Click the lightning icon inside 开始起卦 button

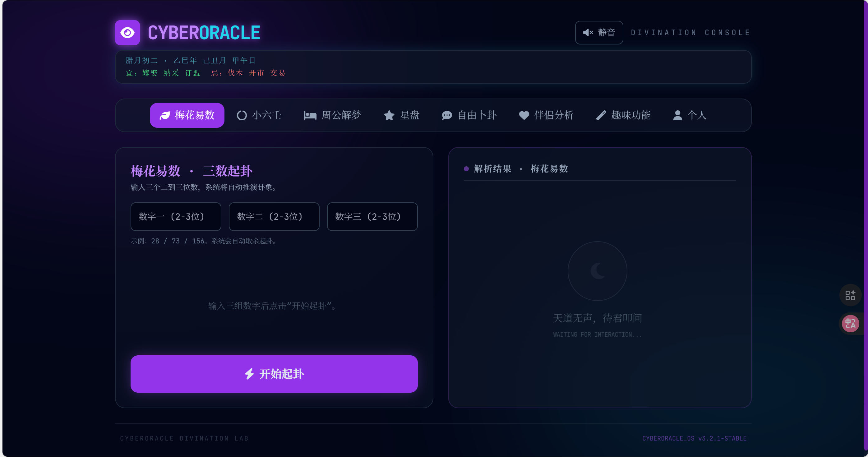249,374
